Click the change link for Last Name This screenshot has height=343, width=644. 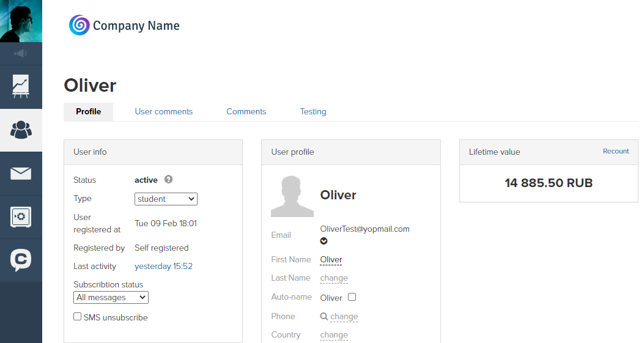point(334,278)
